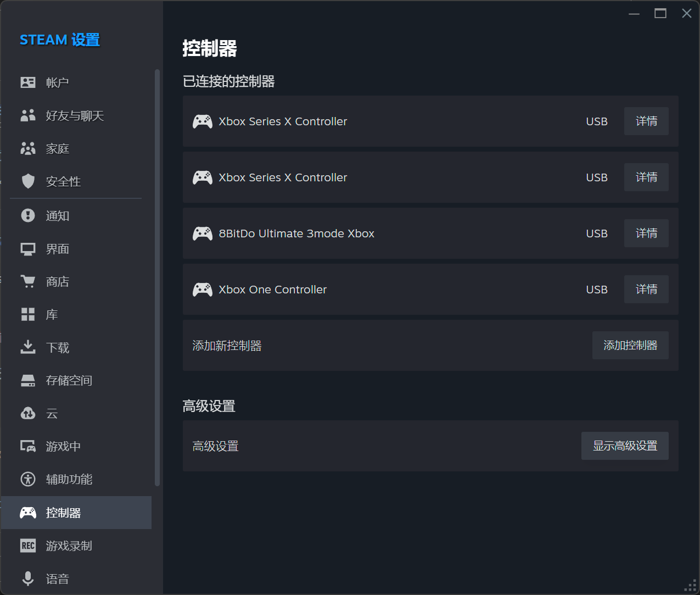The height and width of the screenshot is (595, 700).
Task: Click the 通知 notification icon
Action: point(28,215)
